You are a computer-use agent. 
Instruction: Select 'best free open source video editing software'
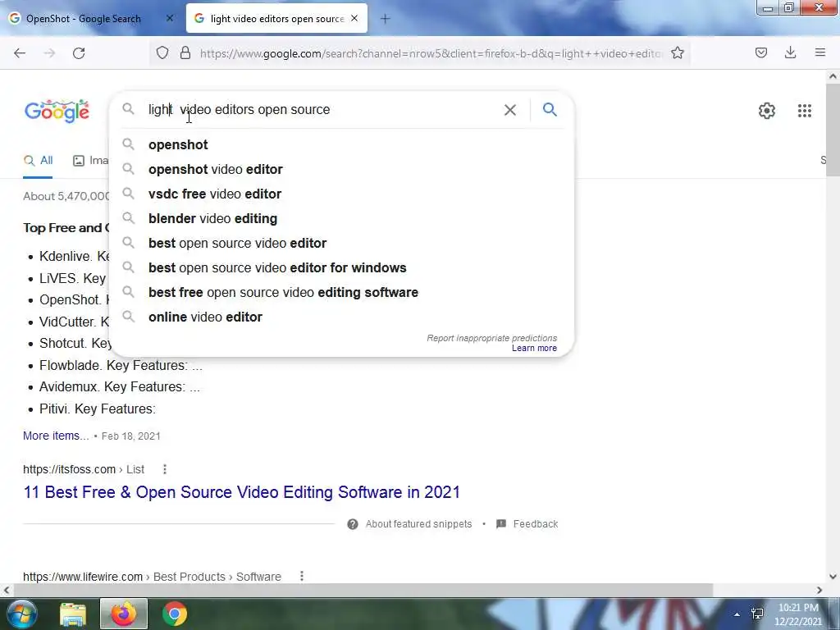342,293
